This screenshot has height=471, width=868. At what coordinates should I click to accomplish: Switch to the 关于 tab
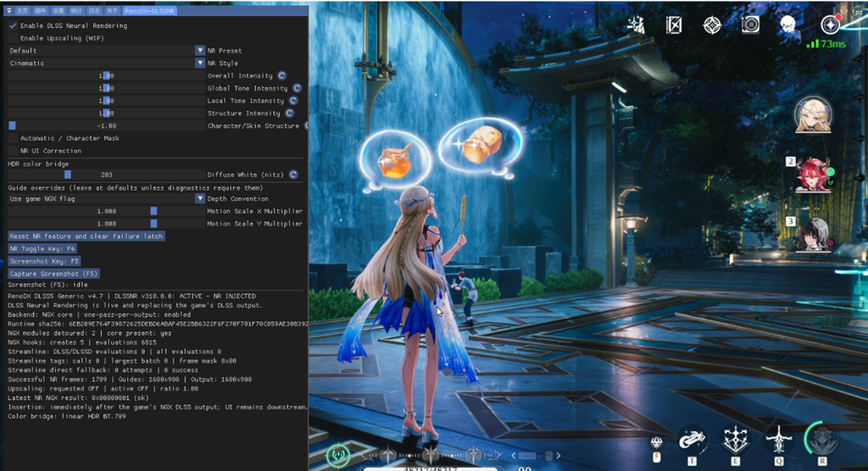click(x=112, y=10)
